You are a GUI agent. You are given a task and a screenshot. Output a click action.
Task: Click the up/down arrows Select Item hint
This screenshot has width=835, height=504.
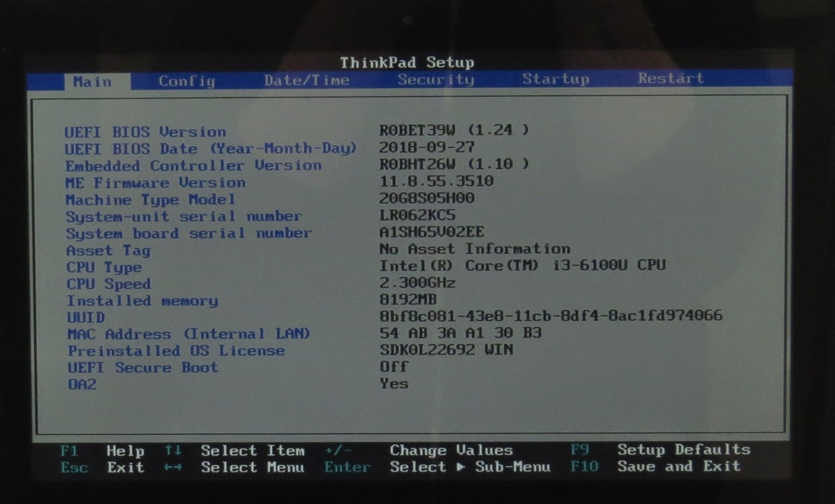click(234, 450)
